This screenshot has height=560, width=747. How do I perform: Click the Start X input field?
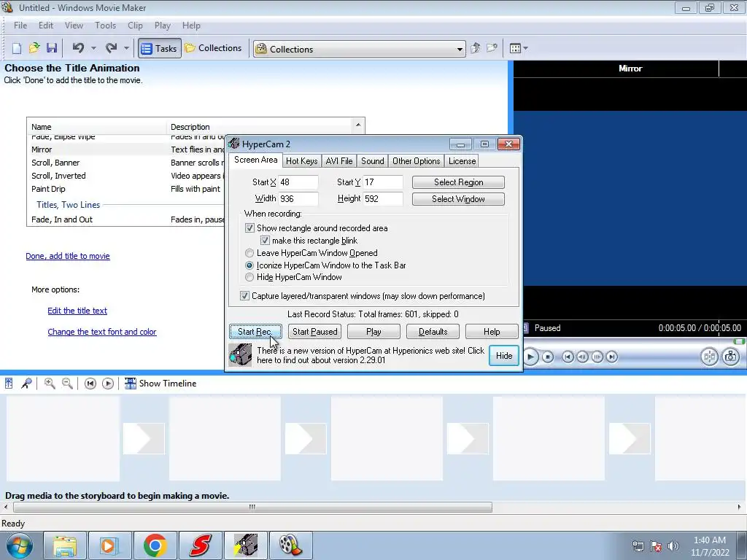point(298,182)
